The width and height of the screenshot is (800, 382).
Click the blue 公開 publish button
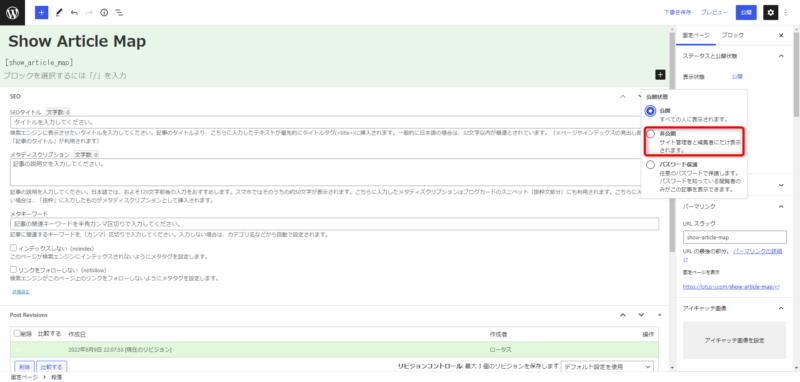[x=746, y=12]
